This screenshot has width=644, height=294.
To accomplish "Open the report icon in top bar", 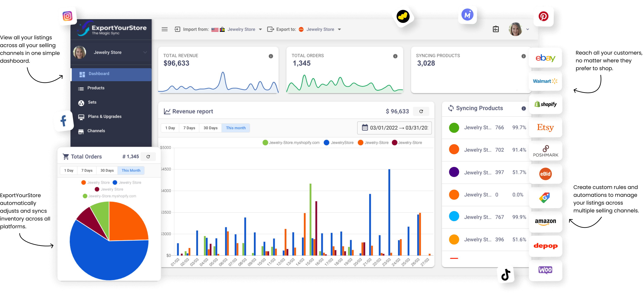I will point(496,29).
